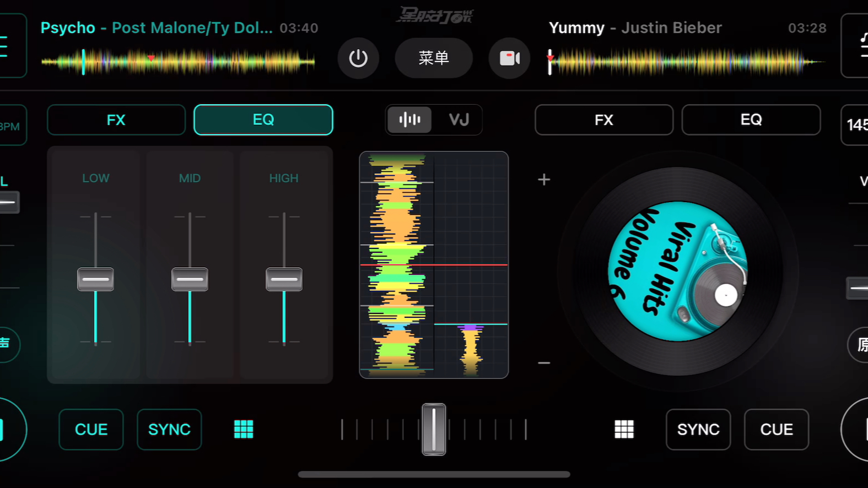Open right deck music library icon
868x488 pixels.
pyautogui.click(x=855, y=45)
